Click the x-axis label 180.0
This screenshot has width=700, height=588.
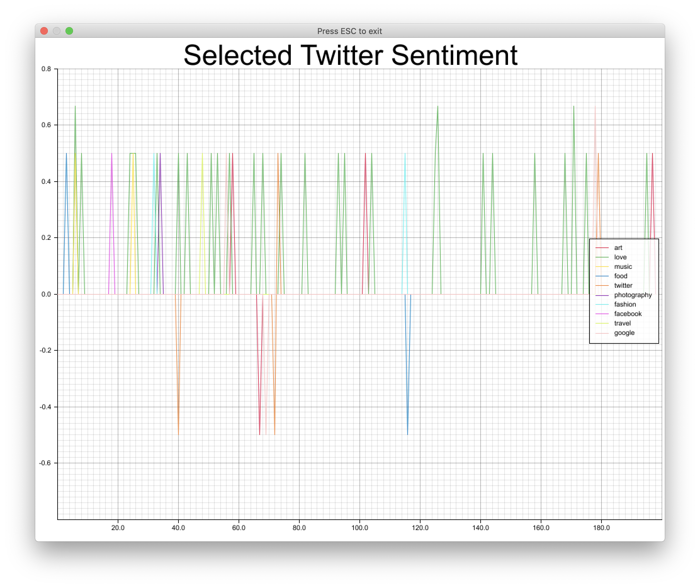[601, 528]
